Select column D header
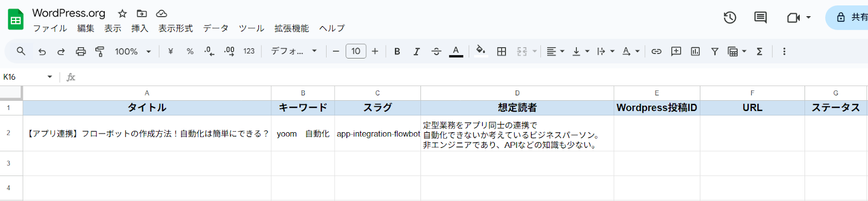This screenshot has width=868, height=201. 518,93
